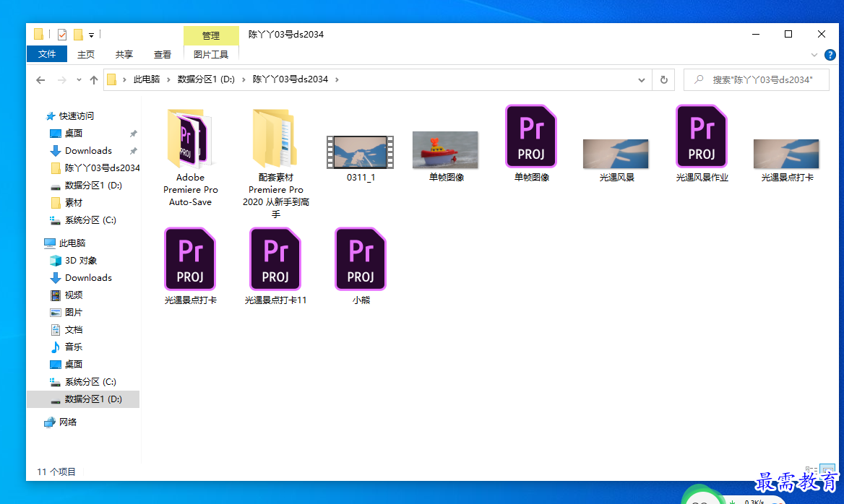Open 系统分区 (C:) under 此电脑
The width and height of the screenshot is (844, 504).
[x=83, y=381]
